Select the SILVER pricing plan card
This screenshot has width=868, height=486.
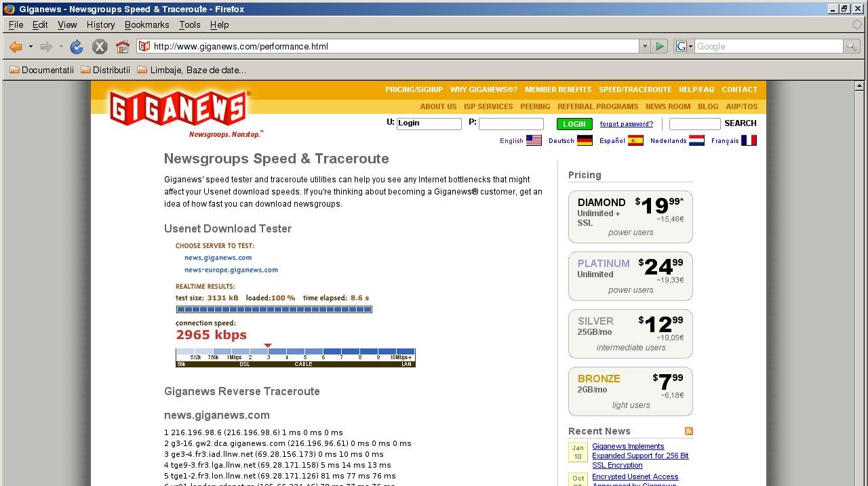click(631, 333)
